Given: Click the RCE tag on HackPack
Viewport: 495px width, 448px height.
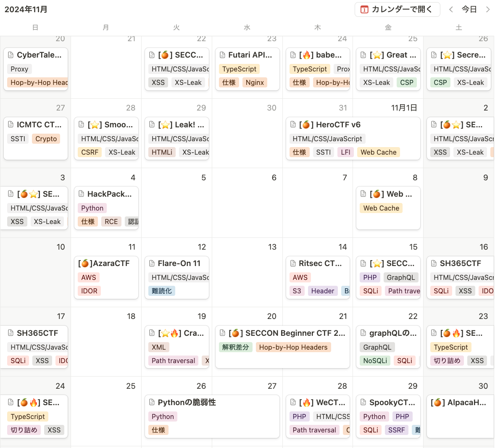Looking at the screenshot, I should 111,222.
